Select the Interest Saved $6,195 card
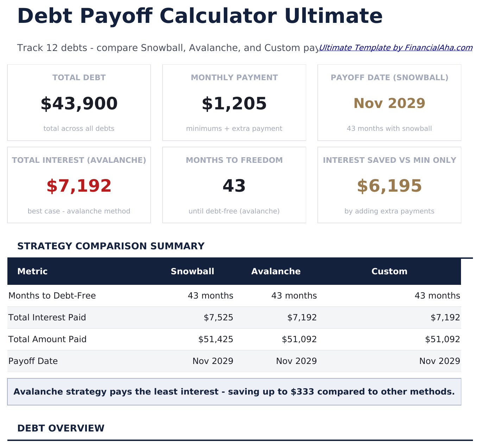The image size is (480, 448). coord(389,185)
